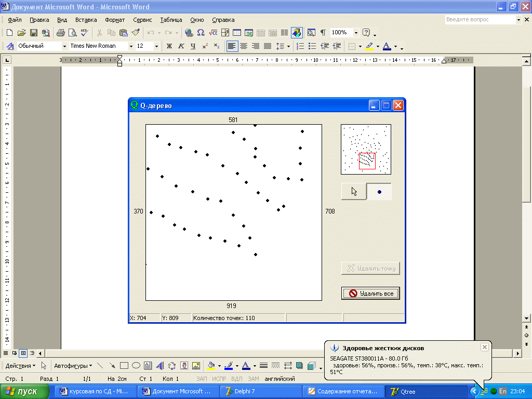
Task: Activate the add-point mode in Q-дерево
Action: (x=379, y=192)
